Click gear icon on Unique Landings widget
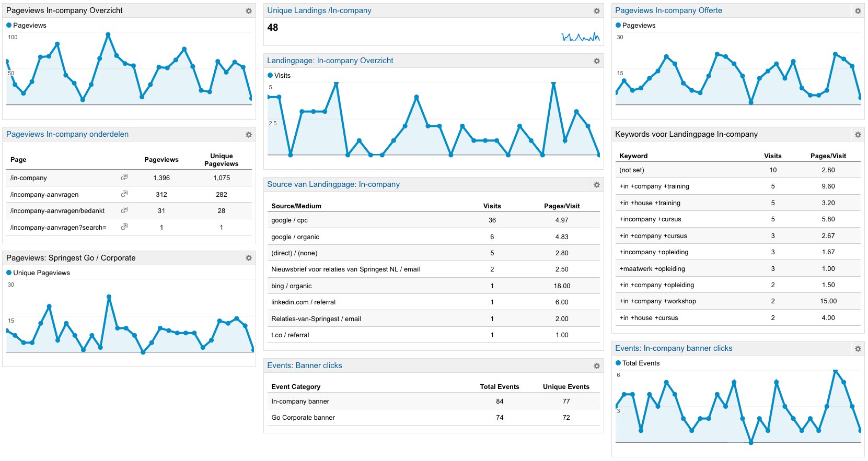This screenshot has width=868, height=461. (596, 11)
